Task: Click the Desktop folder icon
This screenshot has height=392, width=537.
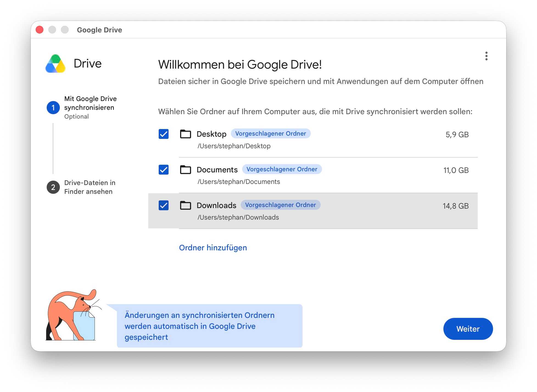Action: tap(186, 134)
